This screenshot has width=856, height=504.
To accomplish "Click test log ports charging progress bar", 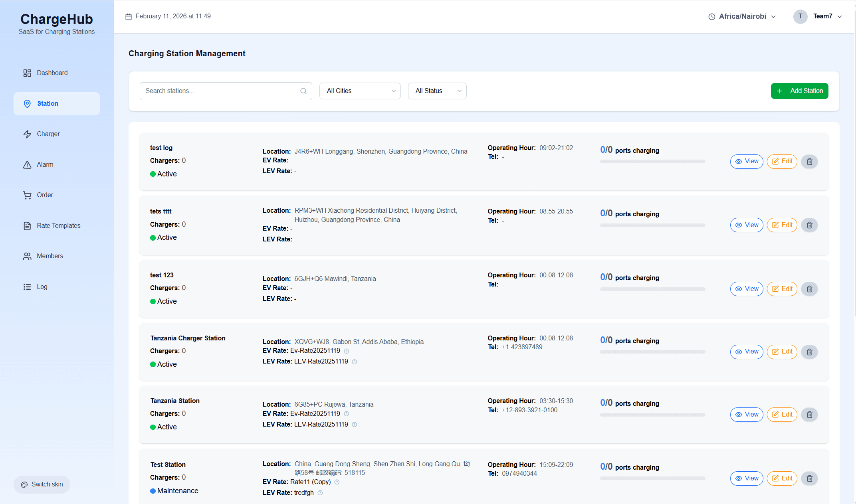I will [x=652, y=162].
